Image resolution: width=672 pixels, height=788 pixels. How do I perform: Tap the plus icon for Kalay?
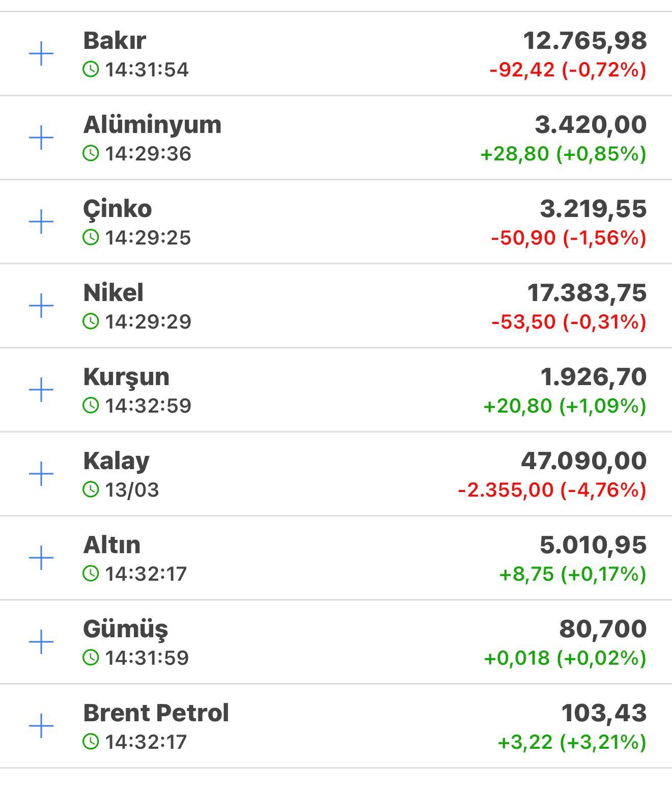41,474
